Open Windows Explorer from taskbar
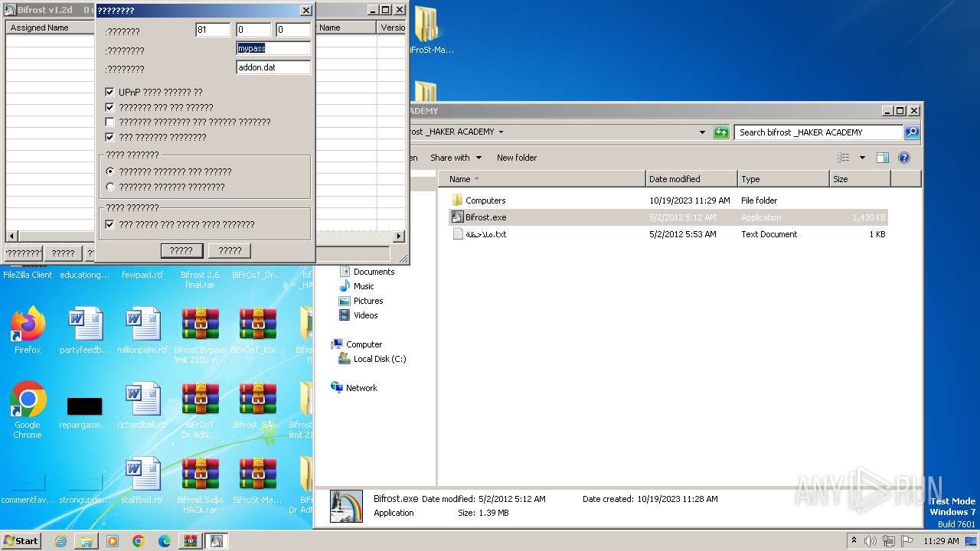980x551 pixels. (87, 541)
